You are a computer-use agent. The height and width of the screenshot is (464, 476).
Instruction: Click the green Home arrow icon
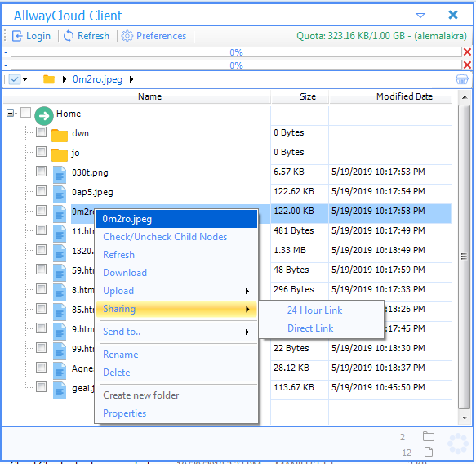point(44,116)
